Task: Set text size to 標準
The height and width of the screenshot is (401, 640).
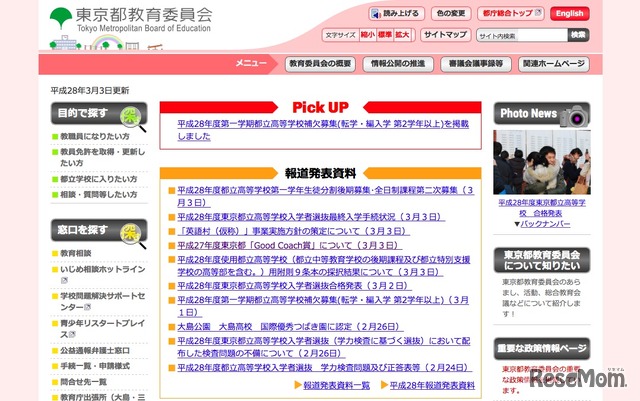Action: tap(384, 35)
